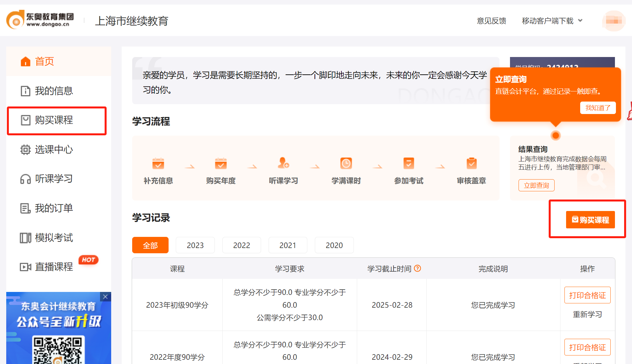Image resolution: width=632 pixels, height=364 pixels.
Task: Switch to the 2023 learning record tab
Action: [x=195, y=245]
